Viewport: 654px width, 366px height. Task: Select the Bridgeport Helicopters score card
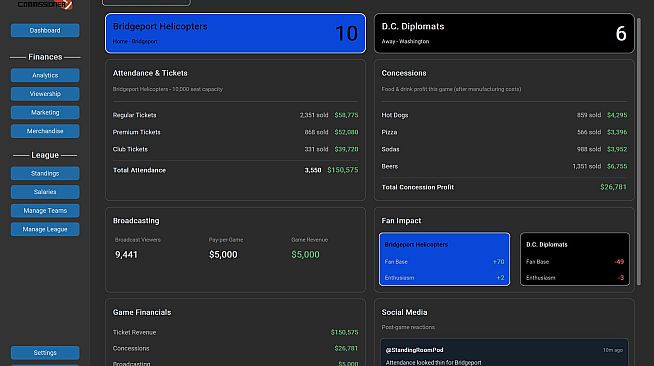click(235, 33)
